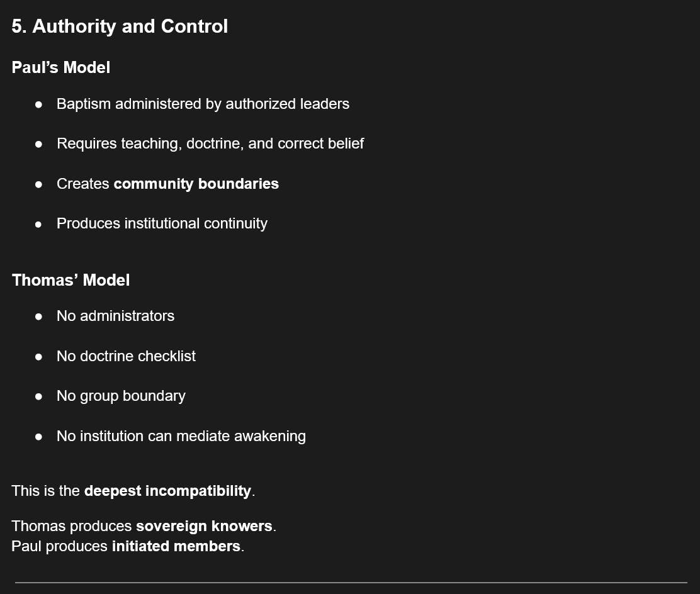Select the "Thomas' Model" subheading
The width and height of the screenshot is (700, 594).
(x=71, y=280)
